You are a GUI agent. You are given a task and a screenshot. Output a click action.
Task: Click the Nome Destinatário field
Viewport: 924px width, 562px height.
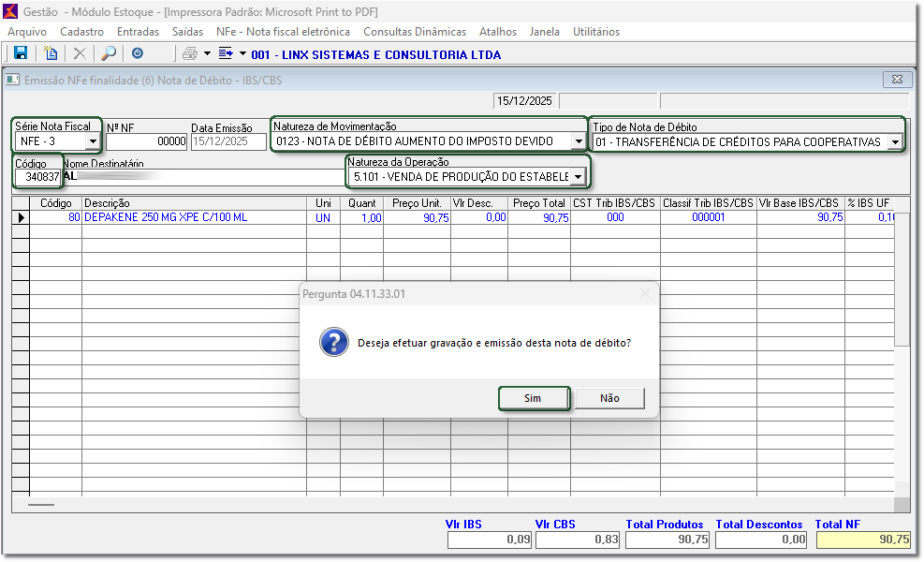(203, 177)
